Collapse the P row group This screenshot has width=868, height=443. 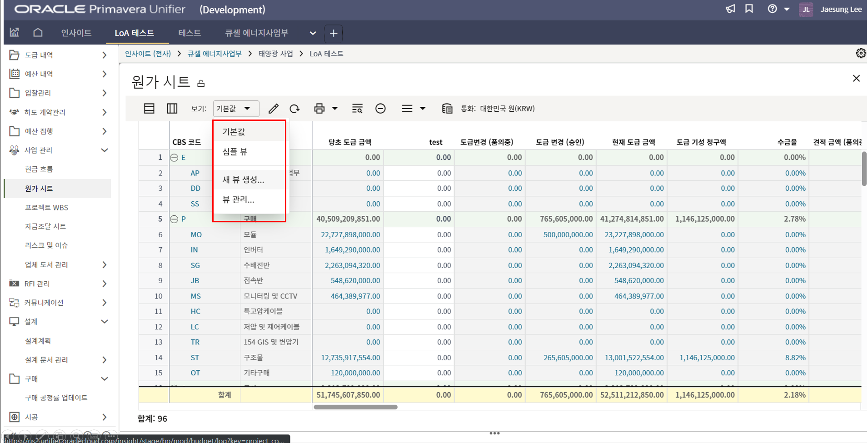(174, 219)
